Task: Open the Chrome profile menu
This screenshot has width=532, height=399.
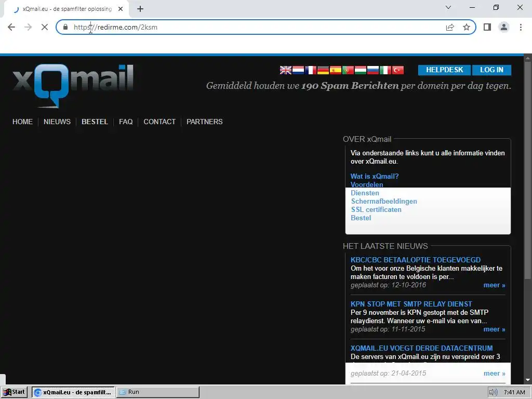Action: click(x=504, y=27)
